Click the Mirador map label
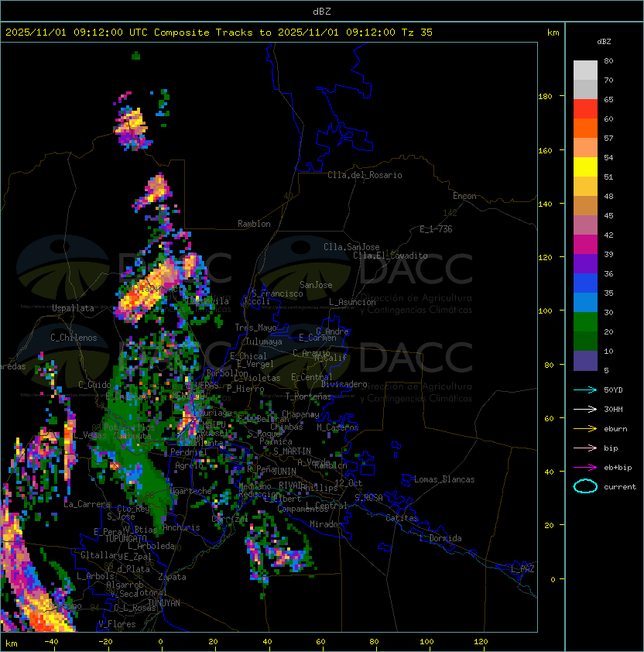Image resolution: width=644 pixels, height=652 pixels. tap(326, 524)
